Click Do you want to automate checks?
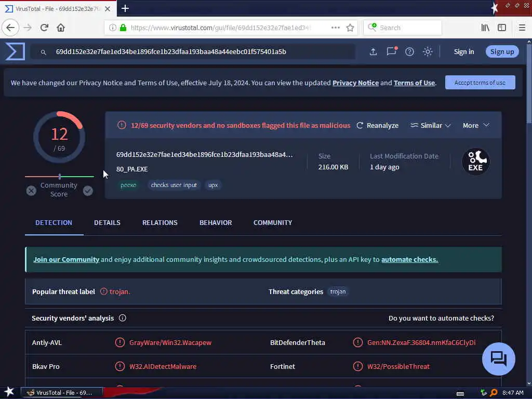The height and width of the screenshot is (399, 532). click(x=441, y=318)
